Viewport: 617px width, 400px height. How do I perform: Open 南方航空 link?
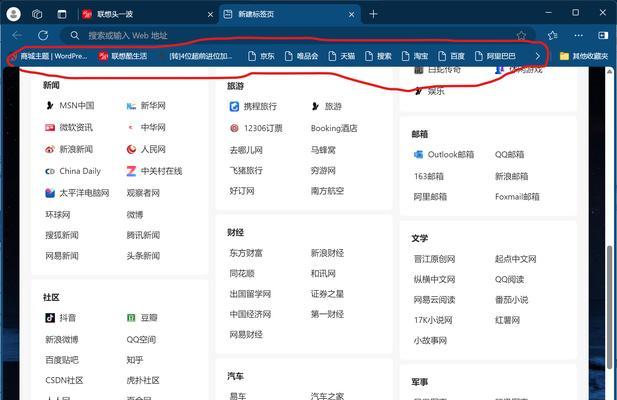(327, 191)
